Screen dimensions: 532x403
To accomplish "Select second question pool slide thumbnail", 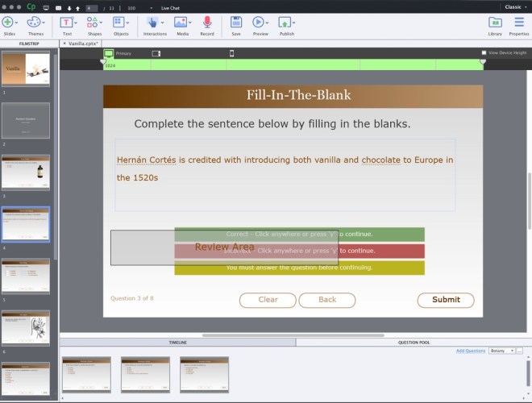I will pos(145,375).
